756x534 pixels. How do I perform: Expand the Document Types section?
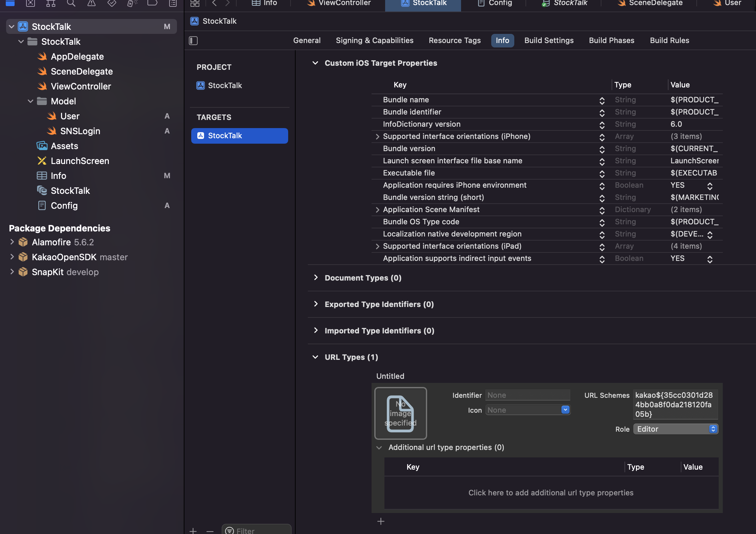pos(316,278)
